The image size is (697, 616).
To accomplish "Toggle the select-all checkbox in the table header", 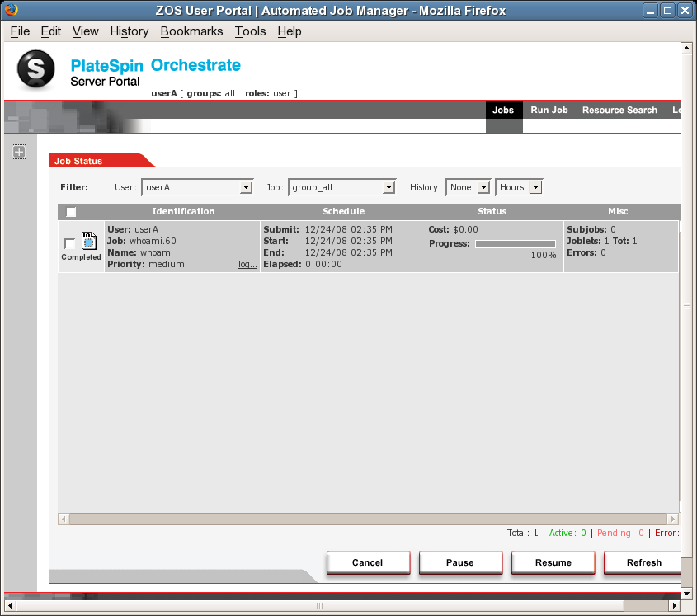I will (71, 212).
